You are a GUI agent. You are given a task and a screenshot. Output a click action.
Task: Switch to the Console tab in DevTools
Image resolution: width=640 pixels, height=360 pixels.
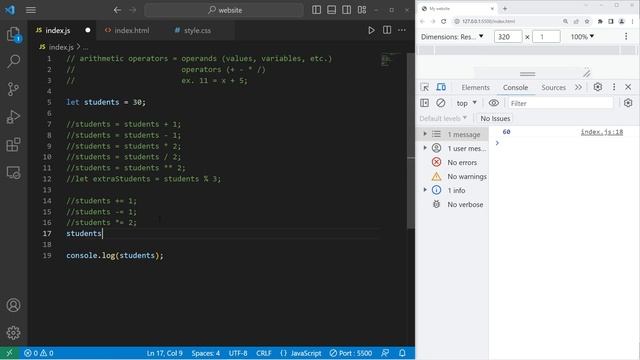(515, 87)
